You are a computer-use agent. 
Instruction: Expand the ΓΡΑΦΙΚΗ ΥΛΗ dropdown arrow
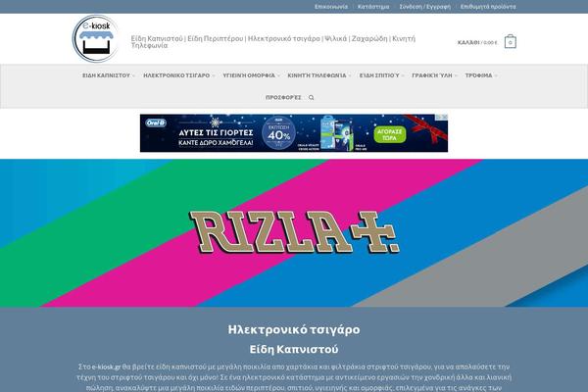456,75
